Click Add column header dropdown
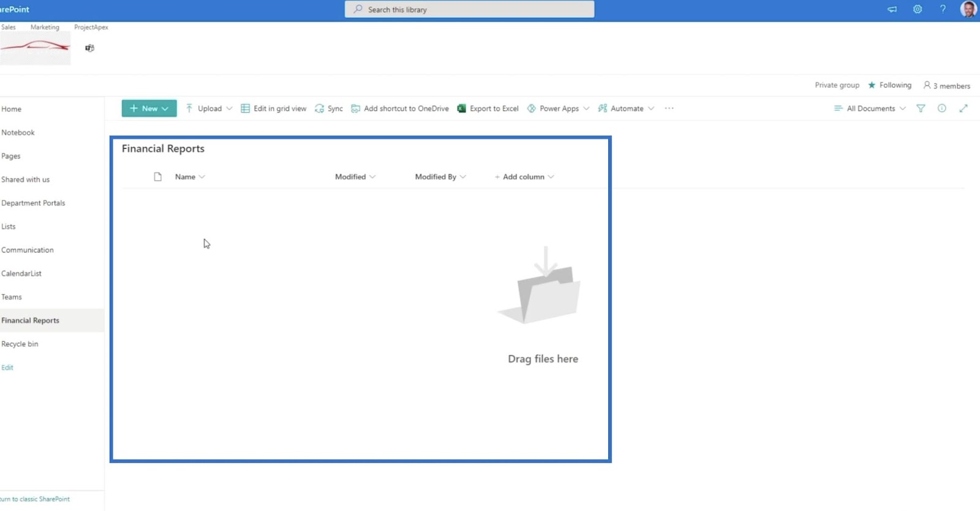The width and height of the screenshot is (980, 511). [524, 176]
